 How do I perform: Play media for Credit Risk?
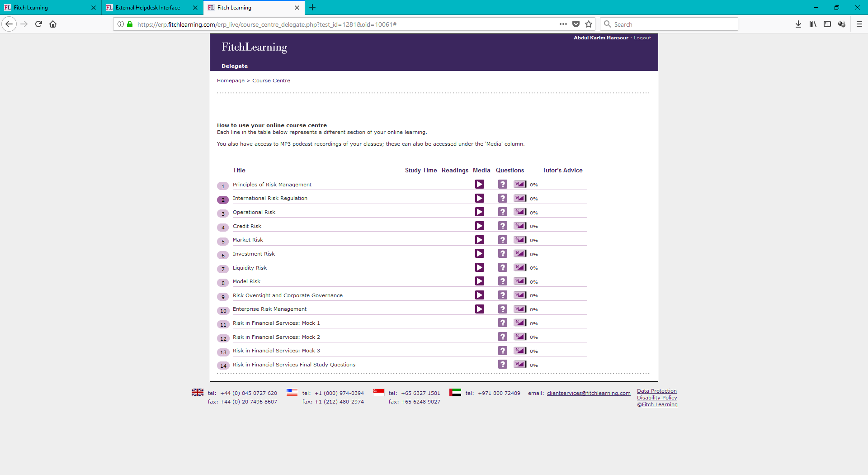[x=480, y=226]
